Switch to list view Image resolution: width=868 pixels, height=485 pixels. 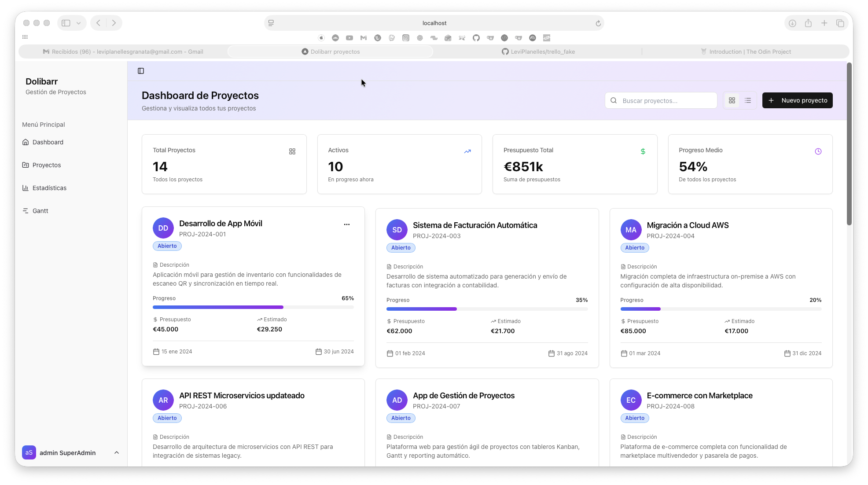point(748,100)
